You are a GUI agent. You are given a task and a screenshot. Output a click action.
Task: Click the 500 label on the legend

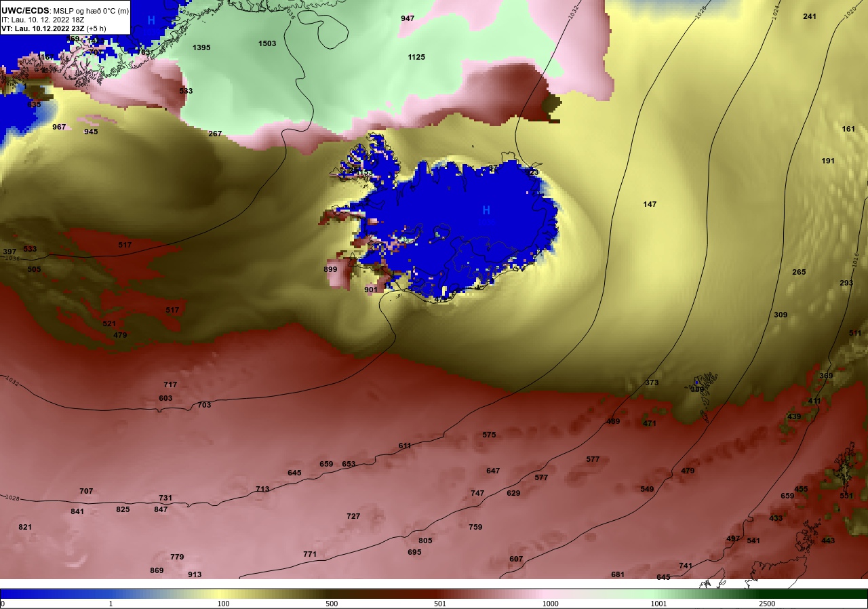(332, 604)
